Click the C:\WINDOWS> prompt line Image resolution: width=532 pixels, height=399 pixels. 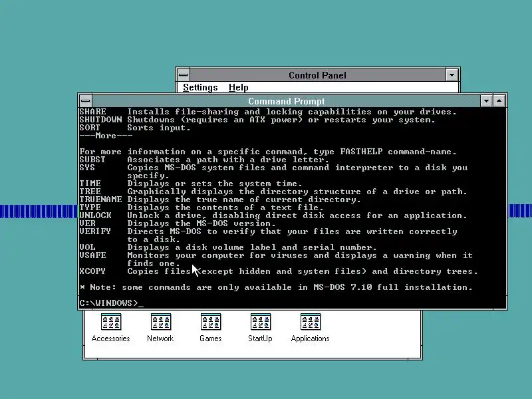point(111,303)
